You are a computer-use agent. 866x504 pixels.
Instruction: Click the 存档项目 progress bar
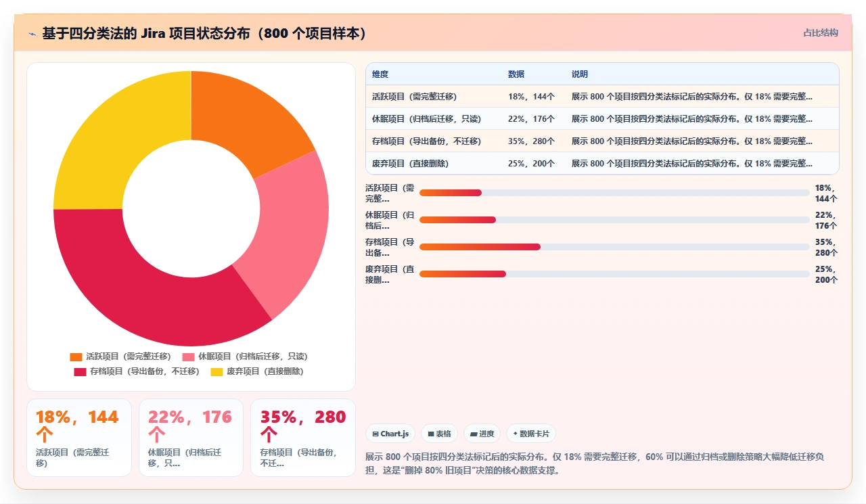614,247
